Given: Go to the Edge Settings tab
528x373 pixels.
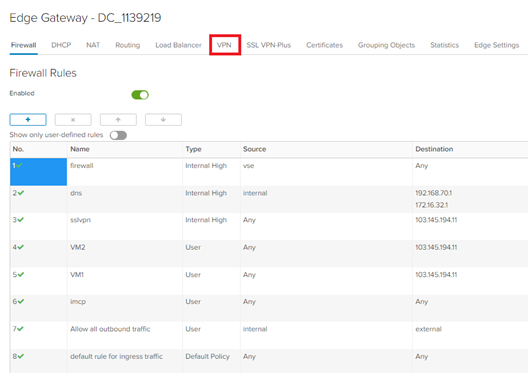Looking at the screenshot, I should [x=497, y=45].
